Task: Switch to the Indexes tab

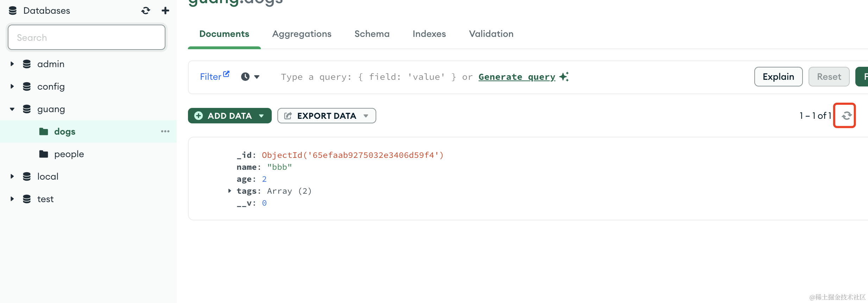Action: (x=429, y=34)
